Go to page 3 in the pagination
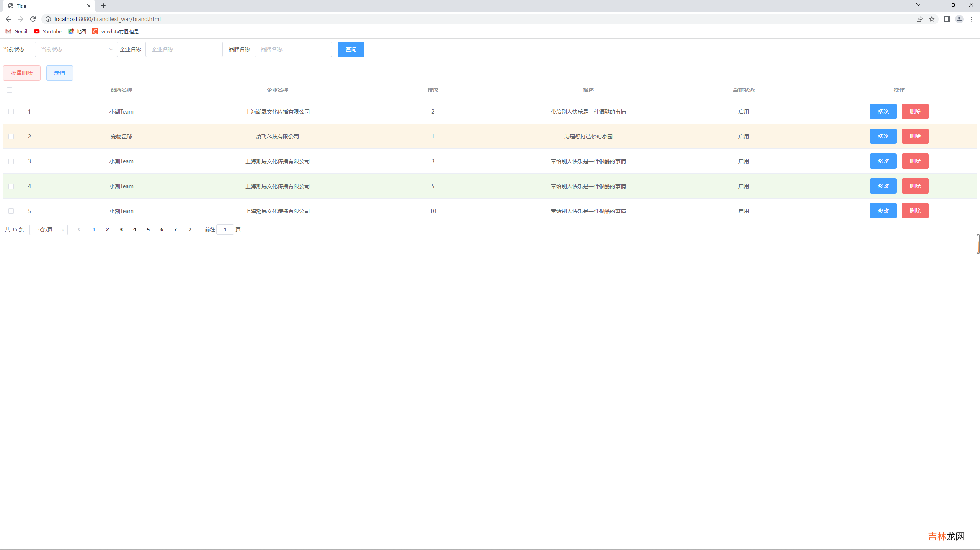Screen dimensions: 980x550 (121, 229)
